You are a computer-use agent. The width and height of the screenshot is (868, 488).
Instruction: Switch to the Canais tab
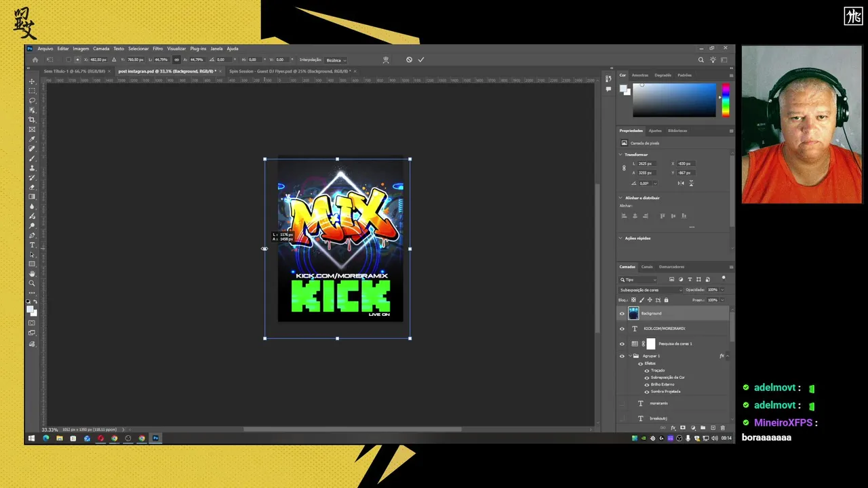(x=647, y=266)
